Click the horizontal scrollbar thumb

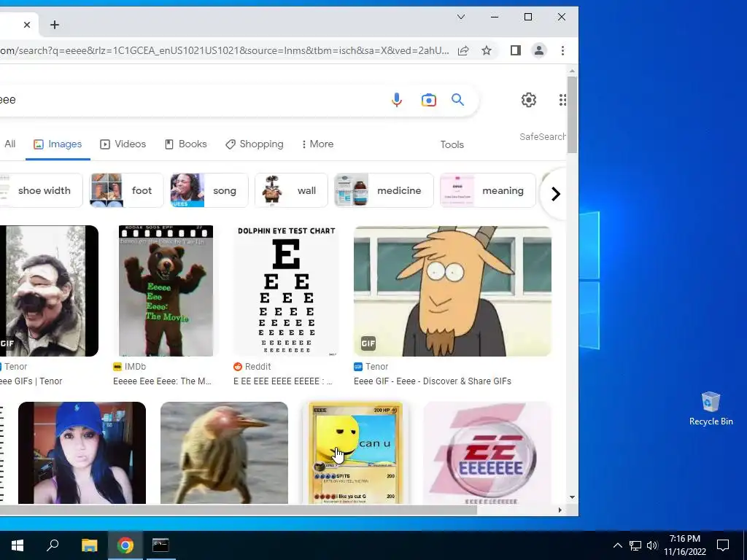tap(239, 510)
